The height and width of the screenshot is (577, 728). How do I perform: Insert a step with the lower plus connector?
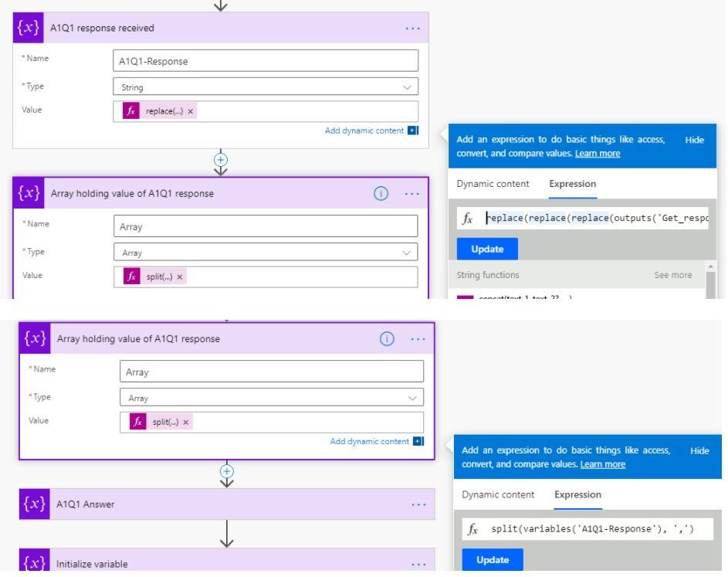(x=226, y=471)
